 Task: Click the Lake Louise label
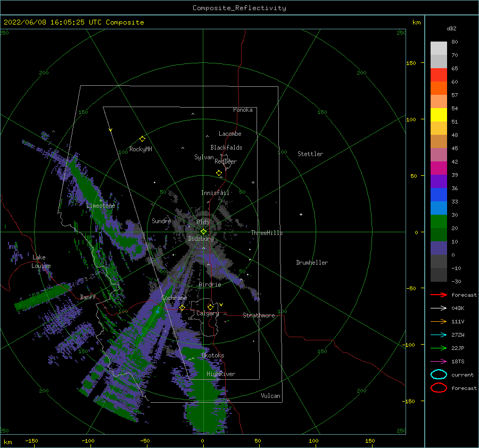tap(41, 262)
